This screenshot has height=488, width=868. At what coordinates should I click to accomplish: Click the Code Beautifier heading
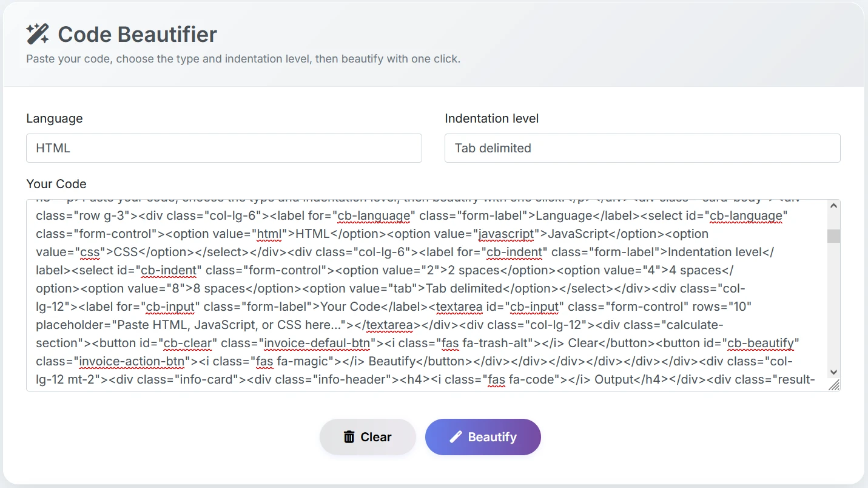[136, 35]
